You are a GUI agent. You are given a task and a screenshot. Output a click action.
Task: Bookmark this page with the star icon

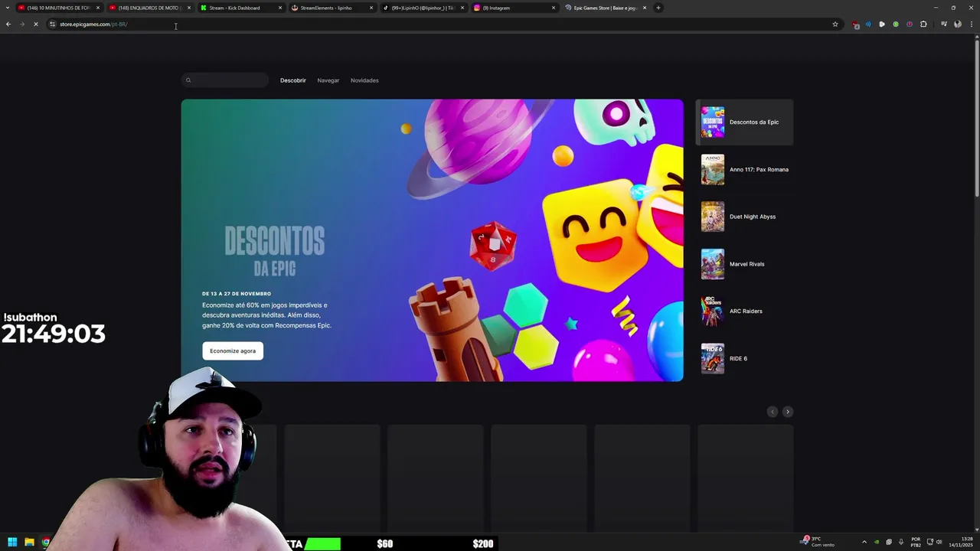pos(835,24)
